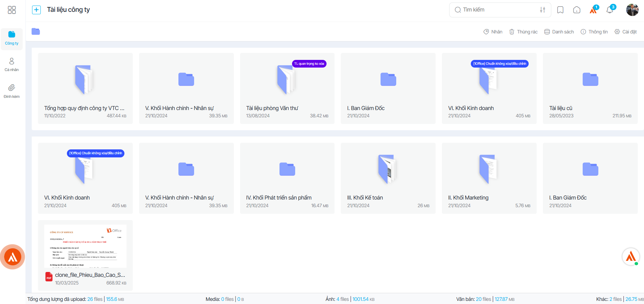Switch to the Cá nhân section
The height and width of the screenshot is (304, 644).
click(x=12, y=65)
